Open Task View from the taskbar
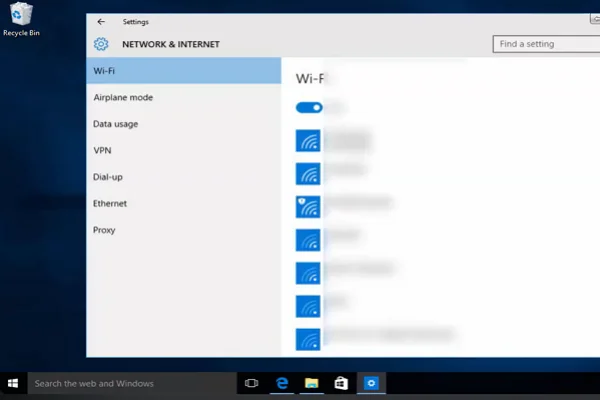 click(251, 383)
